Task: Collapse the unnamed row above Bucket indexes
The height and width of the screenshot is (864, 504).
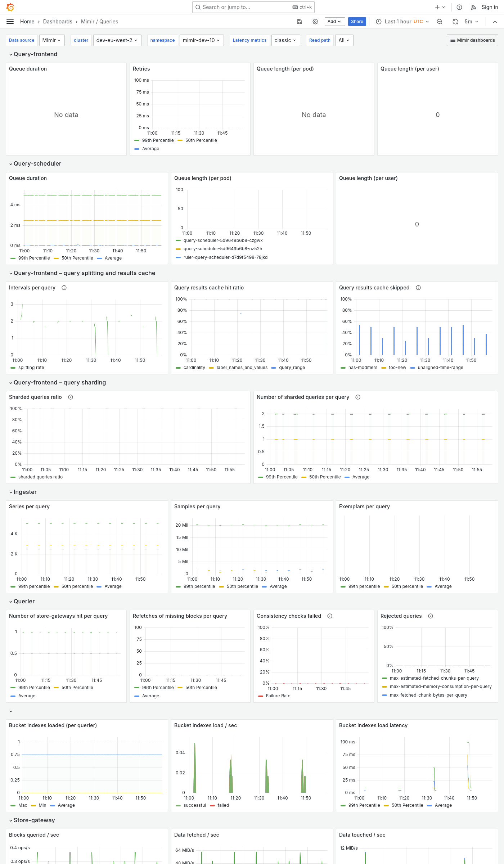Action: point(11,711)
